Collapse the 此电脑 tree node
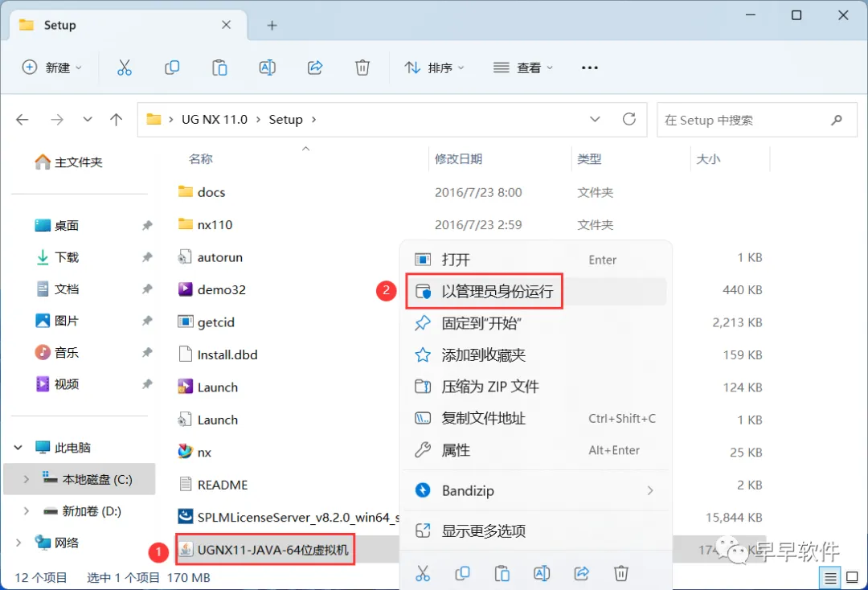This screenshot has width=868, height=590. tap(18, 447)
